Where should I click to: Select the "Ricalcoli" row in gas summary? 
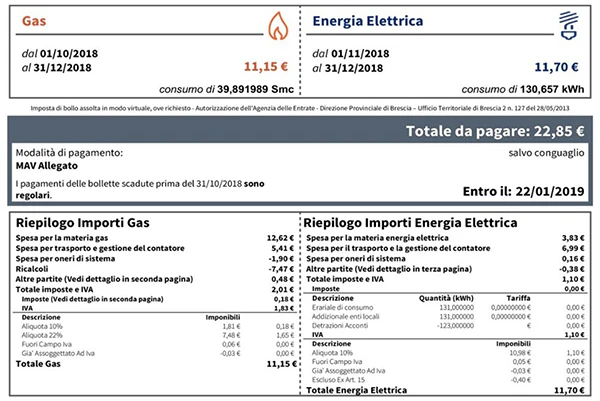point(36,269)
